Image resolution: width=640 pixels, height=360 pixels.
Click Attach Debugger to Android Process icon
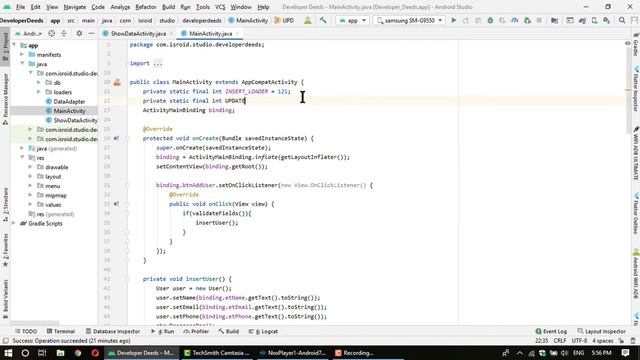click(527, 20)
